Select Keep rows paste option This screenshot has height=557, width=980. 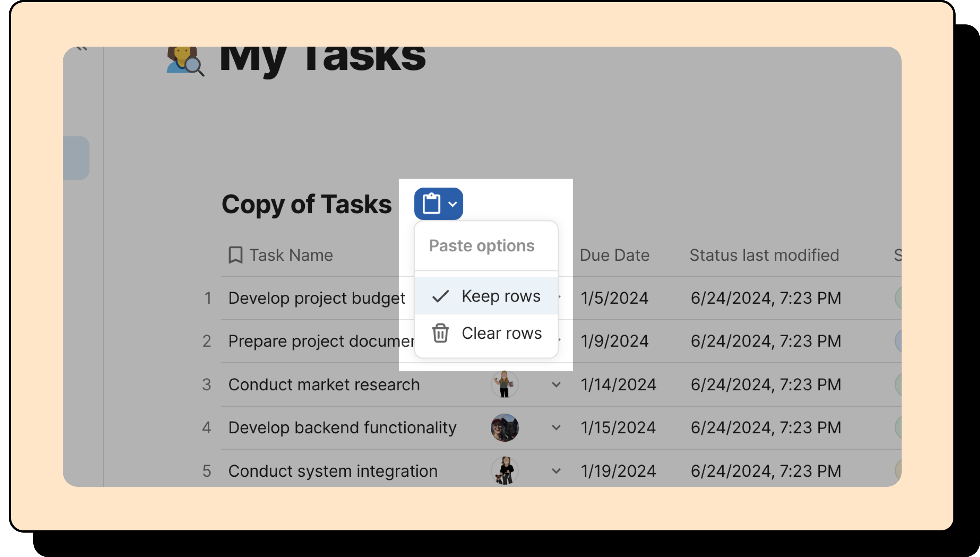click(500, 296)
